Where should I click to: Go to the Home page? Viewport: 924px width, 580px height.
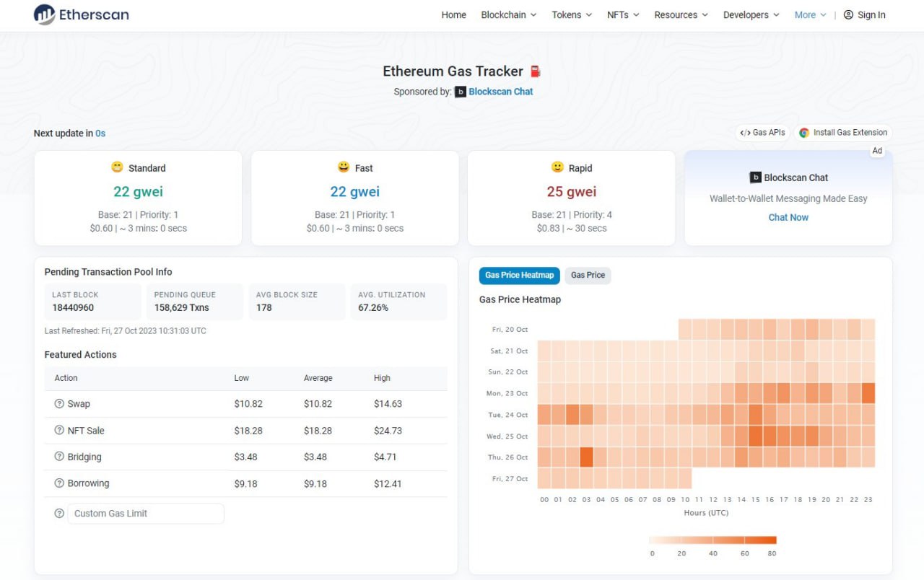[x=453, y=14]
